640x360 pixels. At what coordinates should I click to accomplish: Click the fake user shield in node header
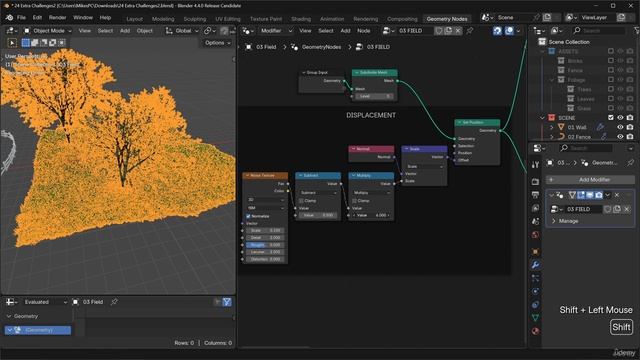[x=439, y=31]
